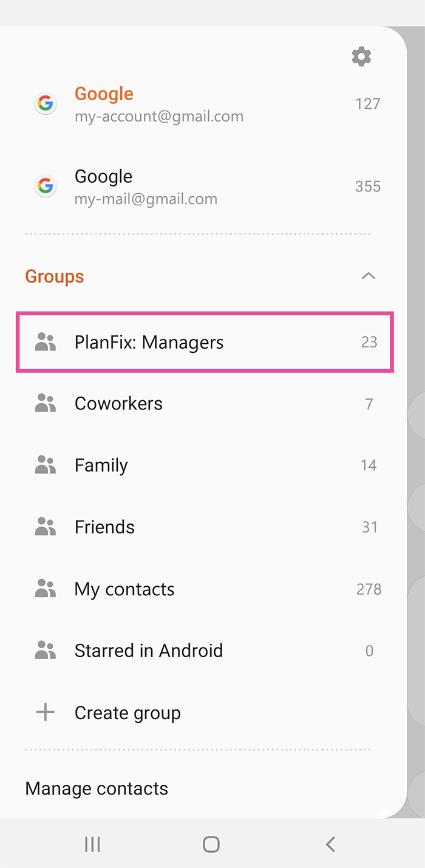Click the Family group people icon

point(46,465)
